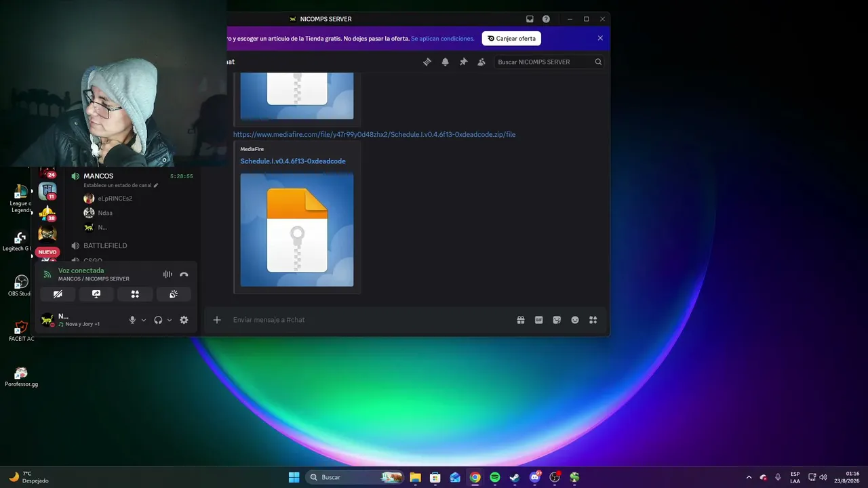
Task: Open user settings gear icon
Action: coord(184,320)
